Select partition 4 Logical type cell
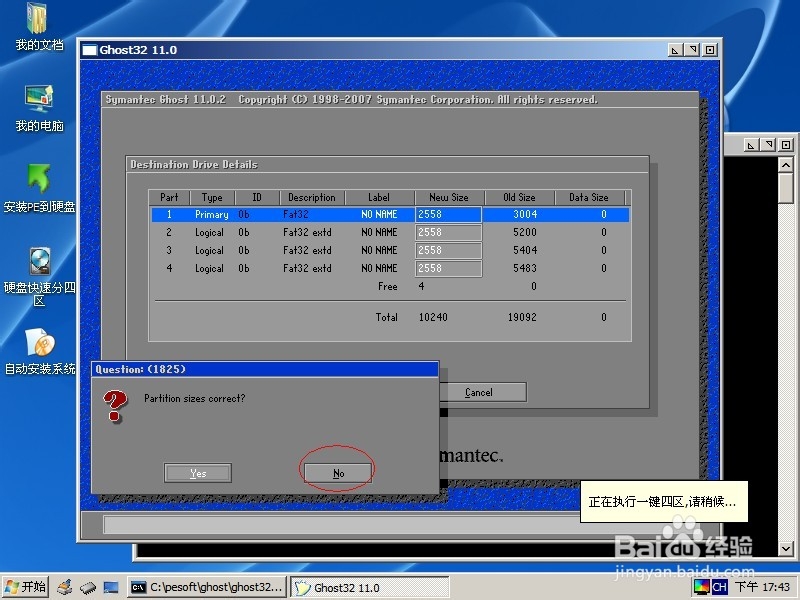The height and width of the screenshot is (600, 800). pos(209,268)
